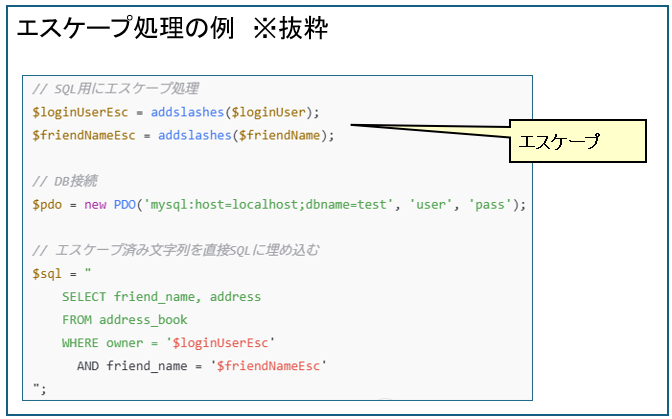672x419 pixels.
Task: Click the // DB接続 comment
Action: (x=65, y=181)
